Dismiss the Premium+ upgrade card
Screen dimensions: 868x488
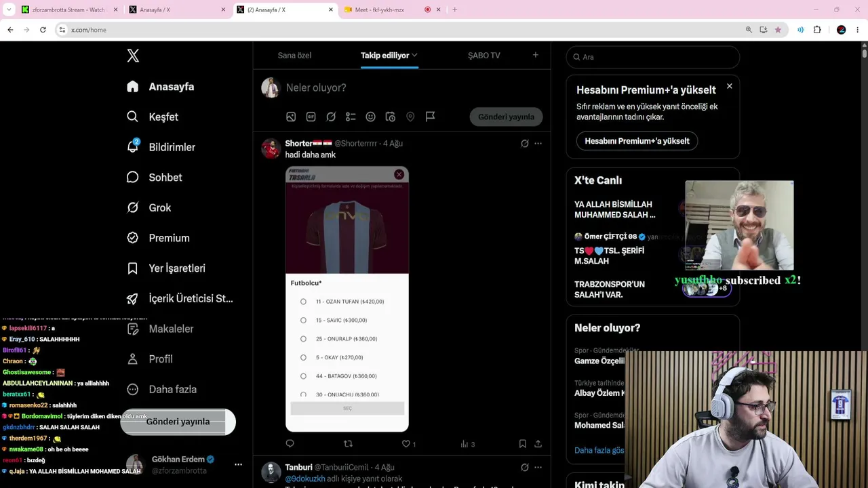pyautogui.click(x=729, y=86)
